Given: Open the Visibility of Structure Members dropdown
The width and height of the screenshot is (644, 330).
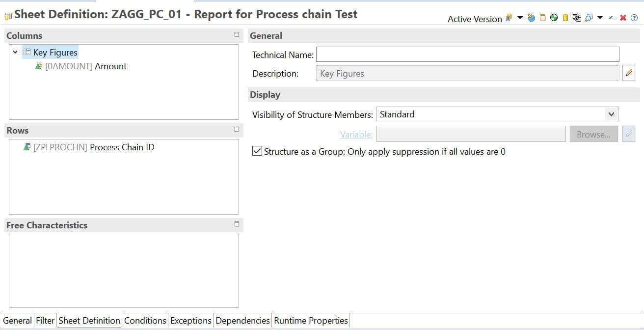Looking at the screenshot, I should point(612,114).
